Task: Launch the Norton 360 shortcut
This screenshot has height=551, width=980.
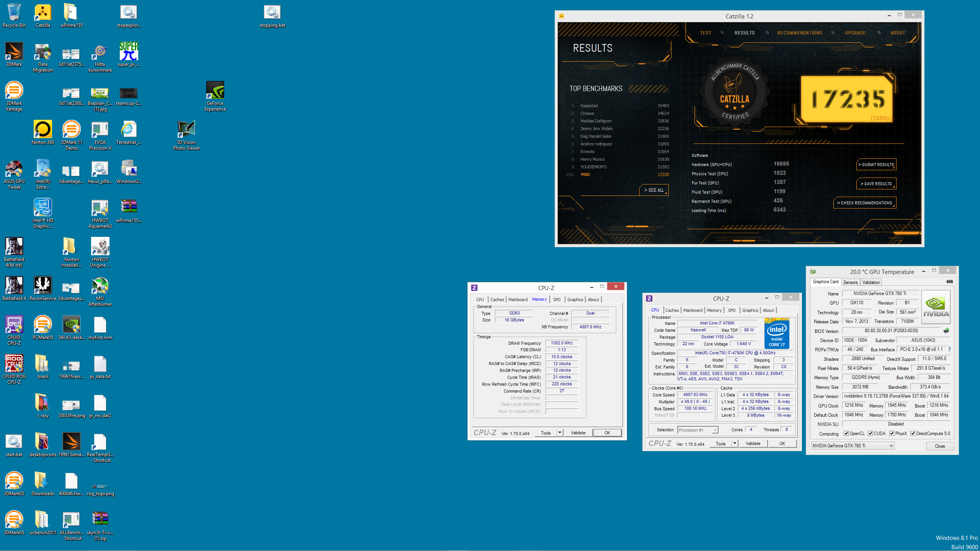Action: (43, 132)
